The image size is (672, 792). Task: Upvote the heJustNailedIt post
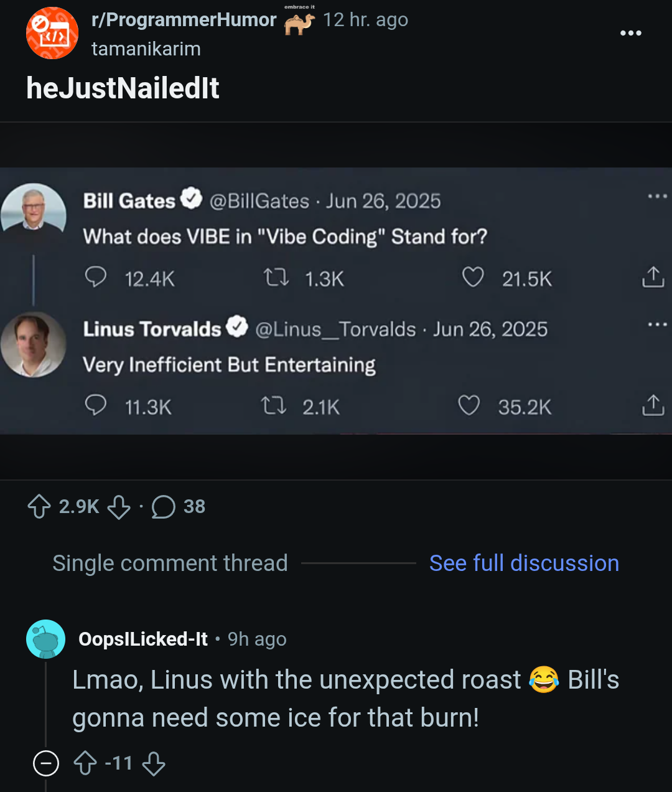click(x=39, y=507)
